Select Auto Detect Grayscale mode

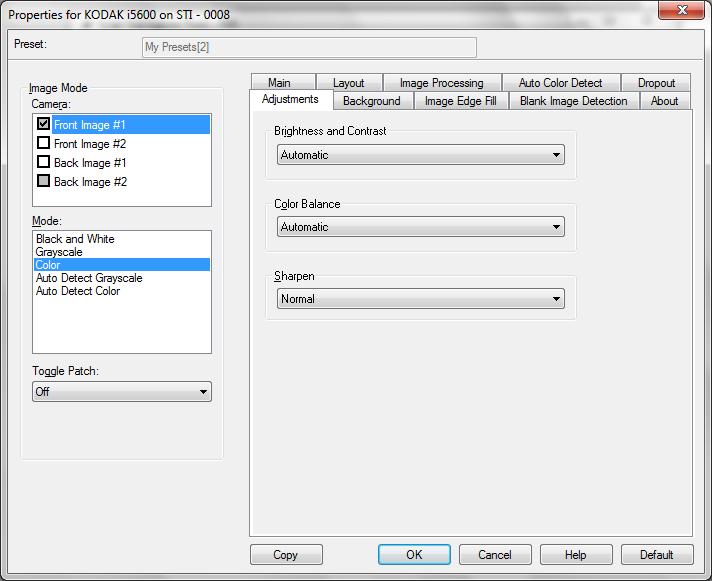coord(121,278)
